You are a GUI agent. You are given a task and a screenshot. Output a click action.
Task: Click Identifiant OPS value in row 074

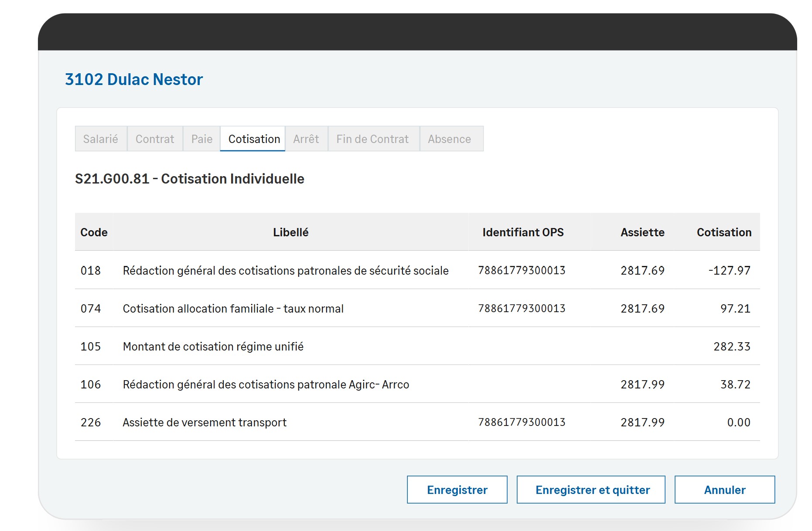coord(522,308)
